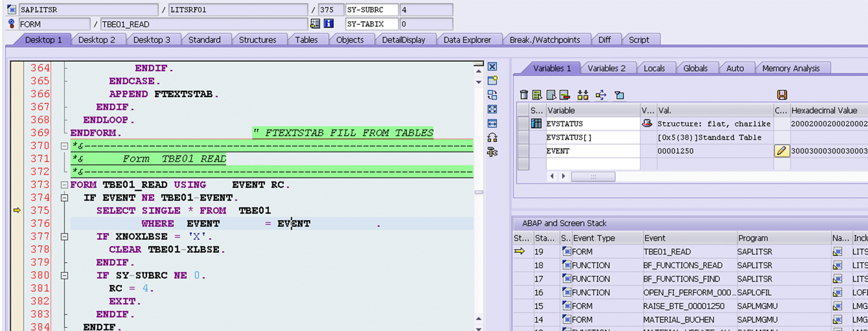Click FORM type icon in RAISE_BTE_00001250 row
868x331 pixels.
tap(566, 306)
